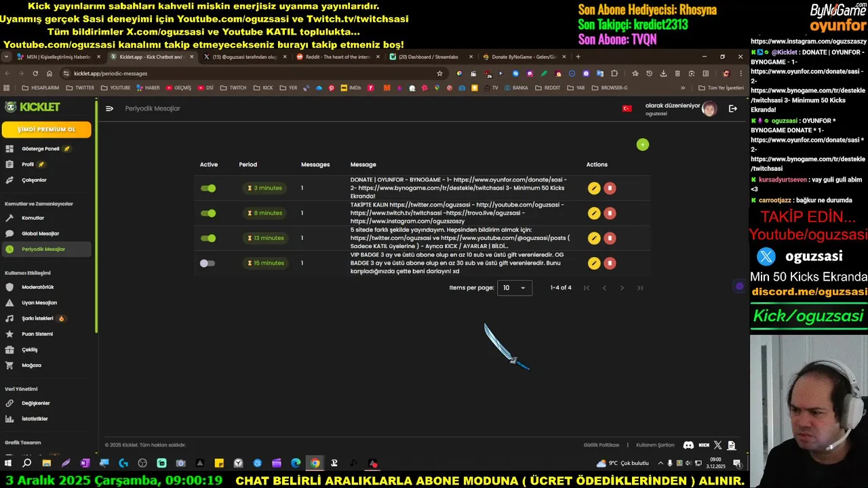
Task: Edit the 15 minutes VIP BADGE message
Action: 594,263
